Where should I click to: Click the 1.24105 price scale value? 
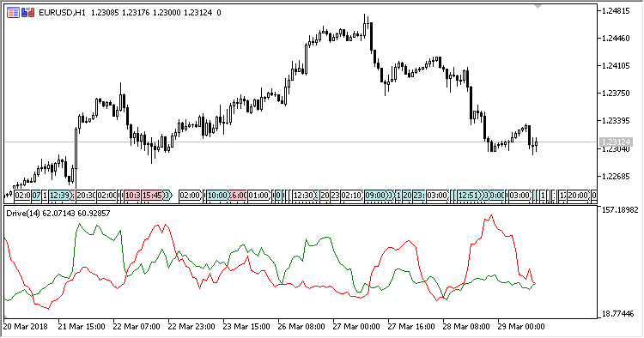pos(616,66)
